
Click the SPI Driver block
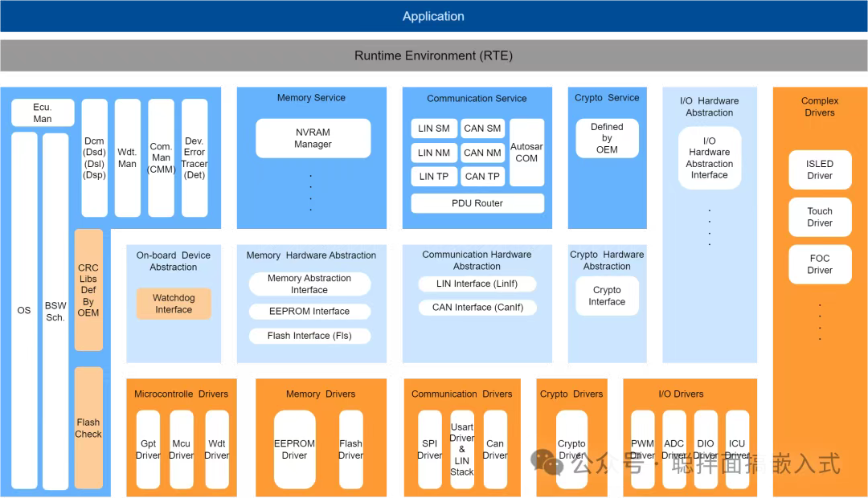click(429, 449)
